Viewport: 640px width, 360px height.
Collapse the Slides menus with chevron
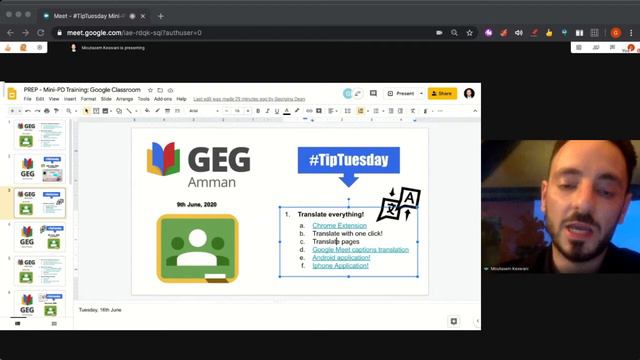coord(475,111)
